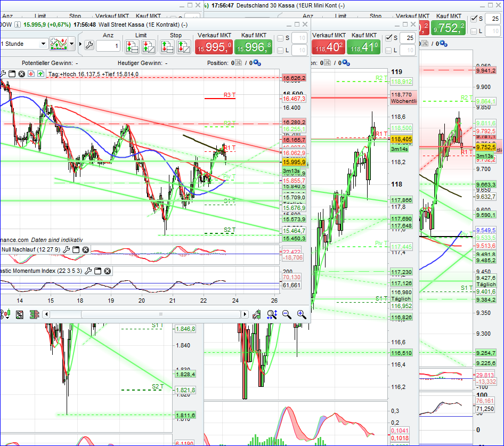The image size is (504, 446).
Task: Click S value field in Wall Street window
Action: 299,38
